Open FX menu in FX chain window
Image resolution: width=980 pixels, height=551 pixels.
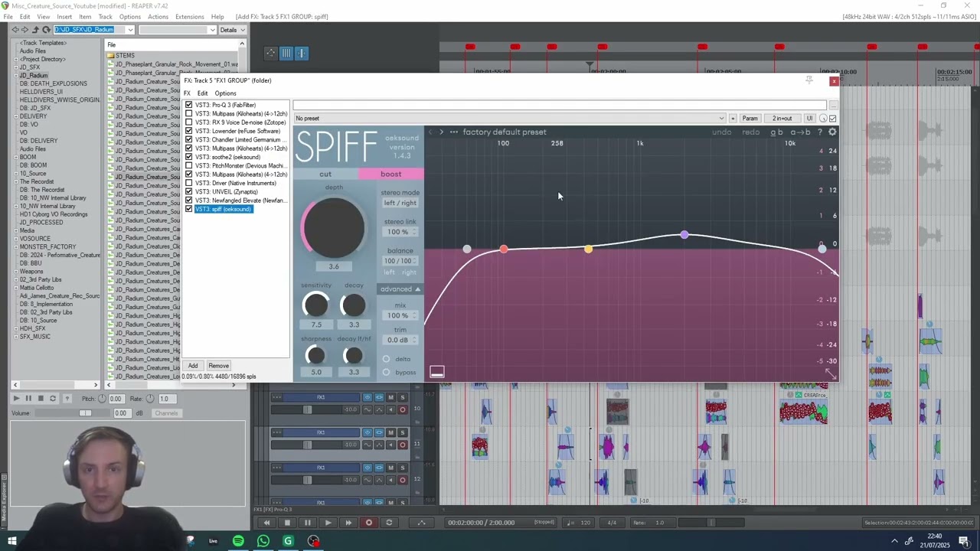(x=187, y=93)
